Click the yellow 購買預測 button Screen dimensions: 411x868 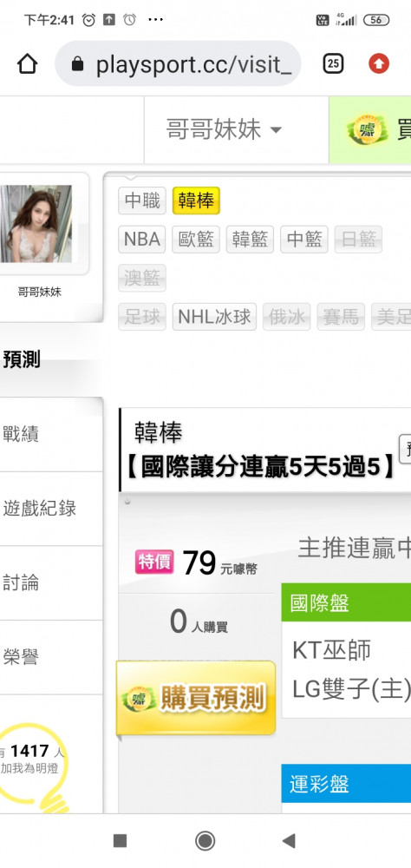pyautogui.click(x=196, y=698)
